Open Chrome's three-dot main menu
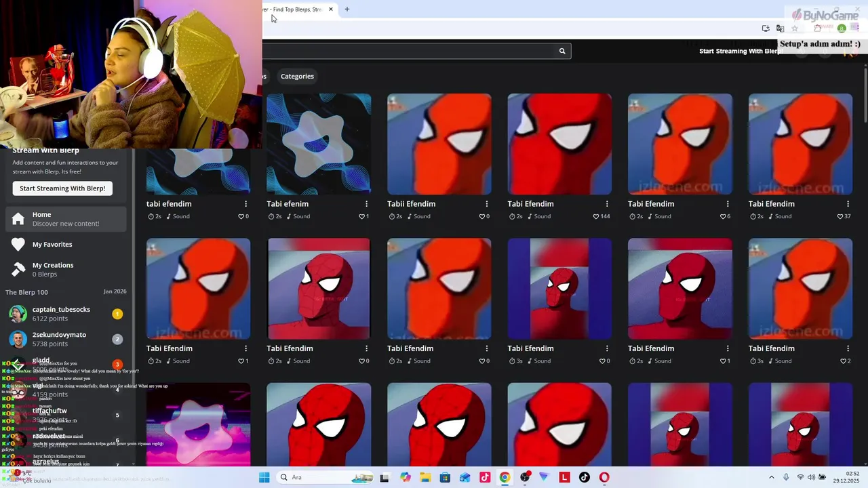This screenshot has width=868, height=488. [857, 28]
